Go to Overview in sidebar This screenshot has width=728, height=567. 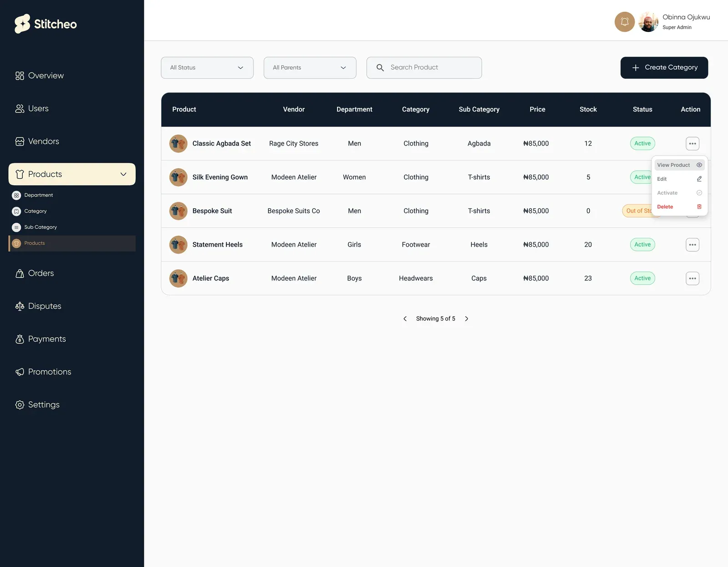tap(40, 76)
